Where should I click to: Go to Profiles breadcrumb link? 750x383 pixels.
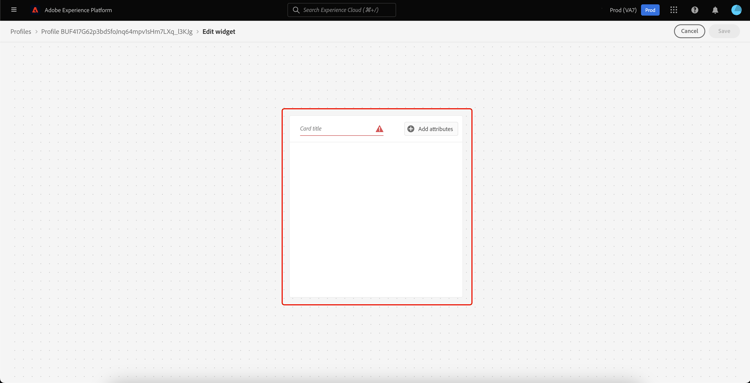(21, 32)
